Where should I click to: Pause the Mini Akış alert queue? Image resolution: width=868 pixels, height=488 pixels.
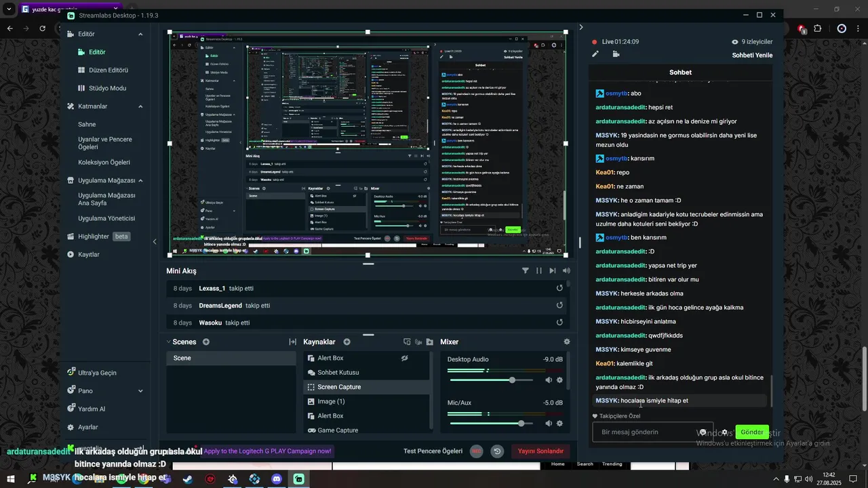(x=539, y=270)
